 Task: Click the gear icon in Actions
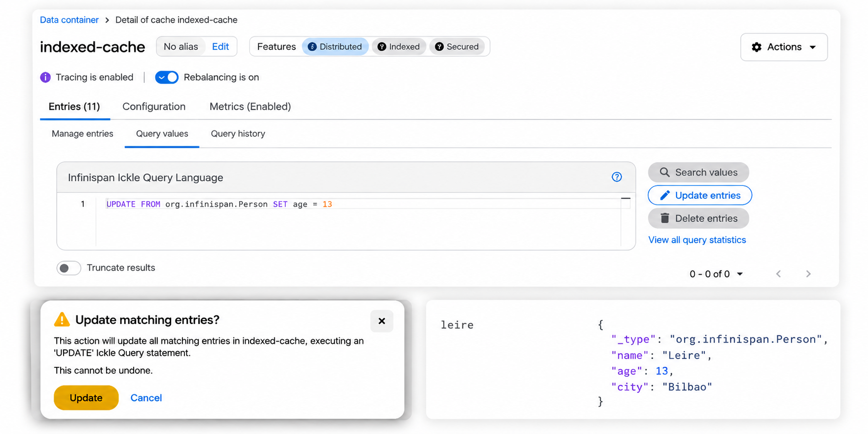pyautogui.click(x=756, y=47)
